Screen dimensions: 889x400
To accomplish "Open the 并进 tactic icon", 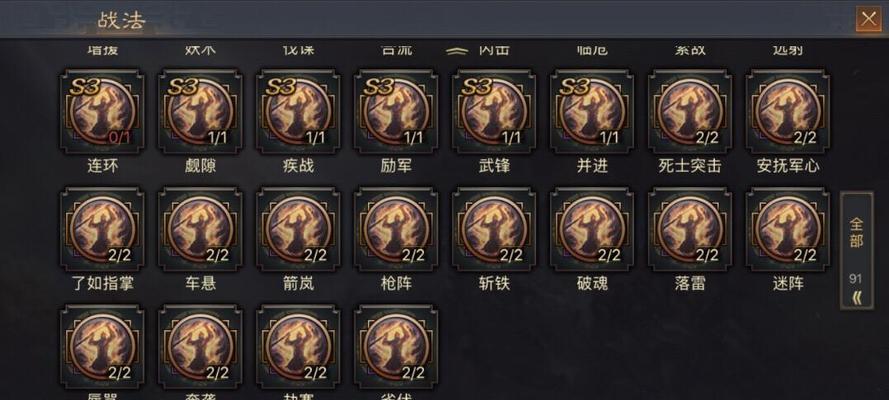I will tap(592, 112).
